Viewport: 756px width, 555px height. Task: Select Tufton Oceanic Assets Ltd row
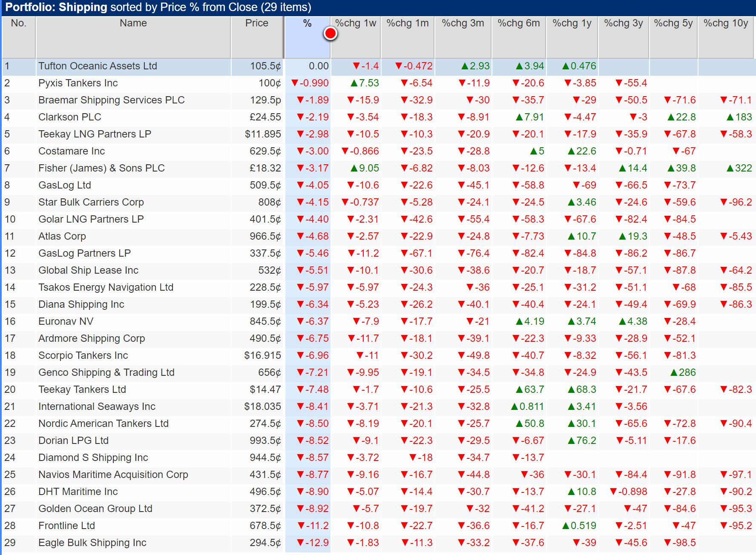378,66
